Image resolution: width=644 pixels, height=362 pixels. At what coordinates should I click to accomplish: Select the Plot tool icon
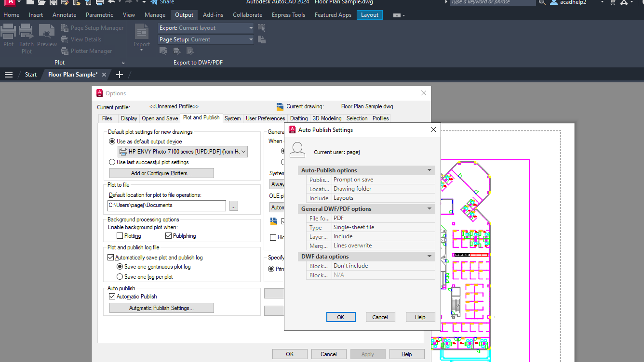9,31
